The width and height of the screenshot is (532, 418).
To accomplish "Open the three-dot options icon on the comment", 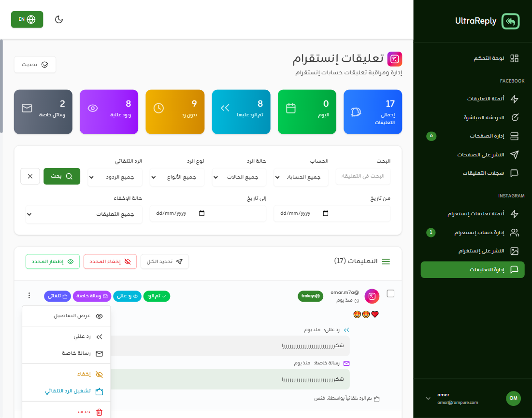I will click(x=29, y=295).
